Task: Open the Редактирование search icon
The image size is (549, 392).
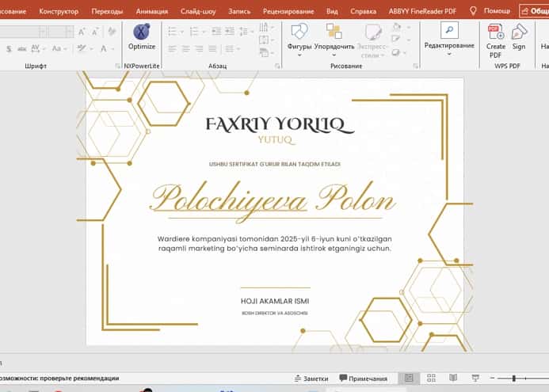Action: (x=449, y=30)
